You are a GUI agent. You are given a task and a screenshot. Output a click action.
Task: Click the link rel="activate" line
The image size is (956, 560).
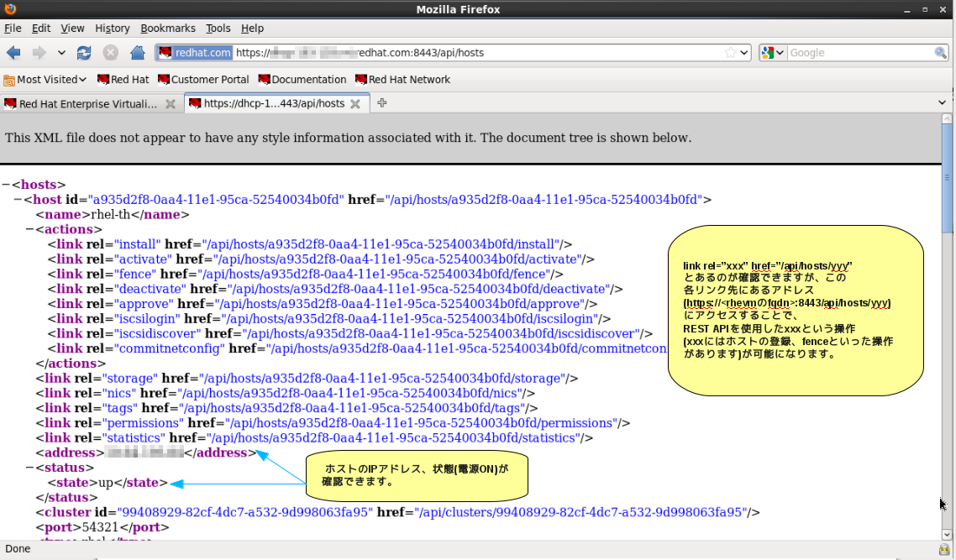tap(321, 259)
